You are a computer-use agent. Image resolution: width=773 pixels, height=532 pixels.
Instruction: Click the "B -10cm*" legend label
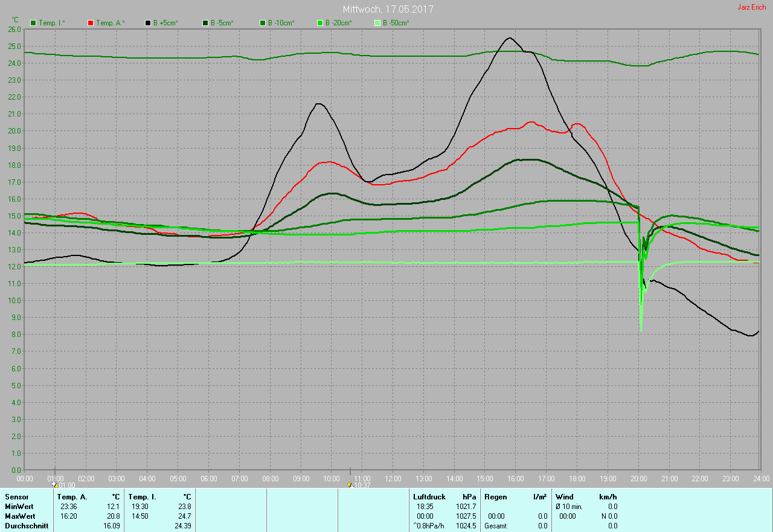coord(281,23)
